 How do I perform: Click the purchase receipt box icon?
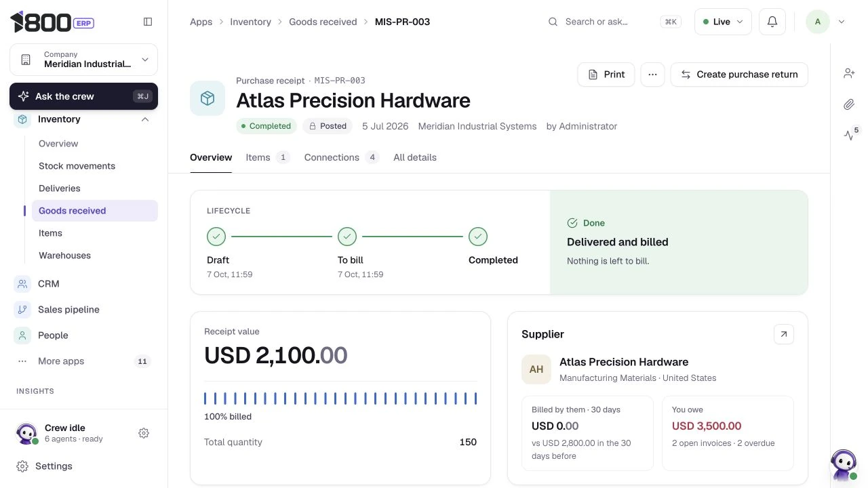[x=208, y=98]
